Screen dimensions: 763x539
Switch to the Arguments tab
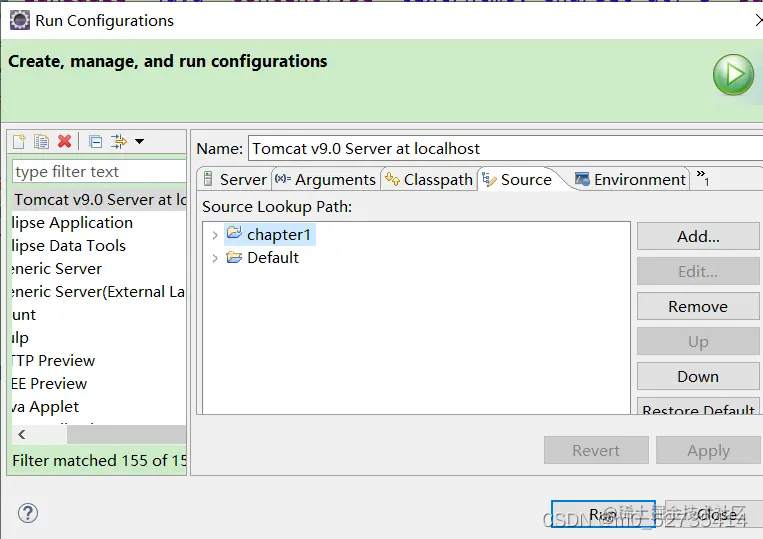click(x=325, y=180)
